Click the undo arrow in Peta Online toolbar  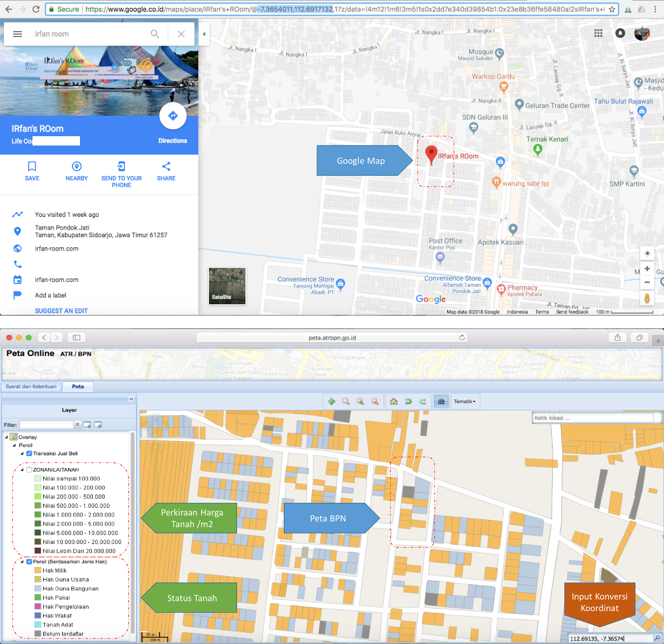point(409,402)
